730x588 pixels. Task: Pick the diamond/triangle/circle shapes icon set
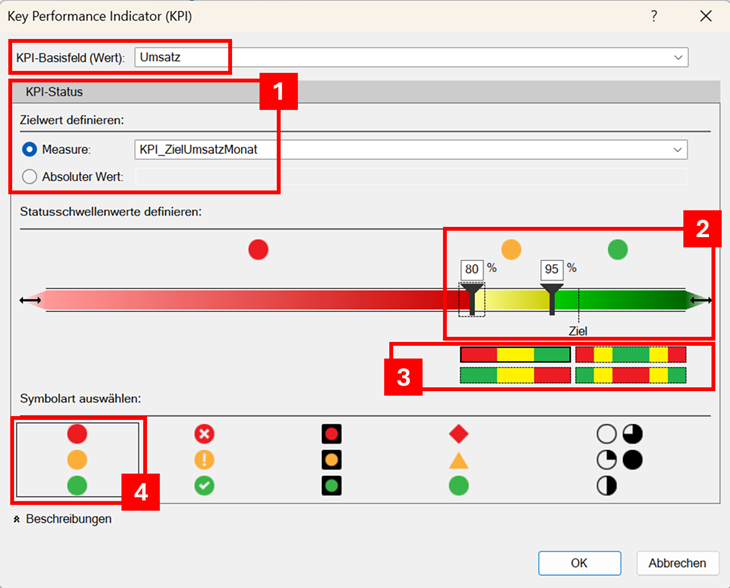(x=458, y=460)
